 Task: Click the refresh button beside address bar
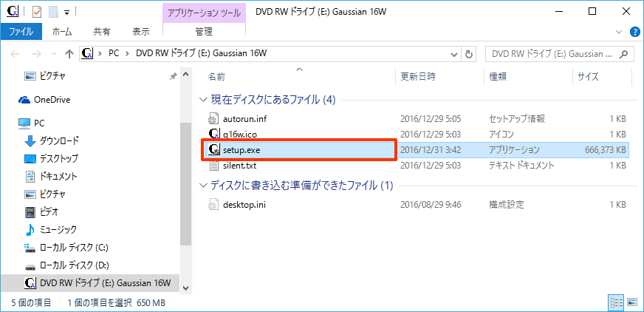tap(470, 54)
